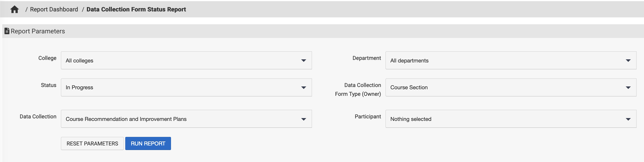The height and width of the screenshot is (162, 644).
Task: Click the Report Parameters panel heading text
Action: click(38, 31)
